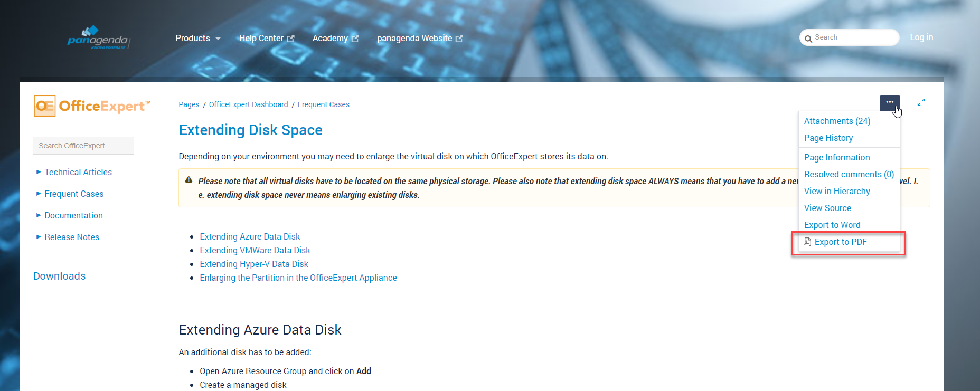The width and height of the screenshot is (980, 391).
Task: Expand the Documentation tree arrow
Action: tap(39, 215)
